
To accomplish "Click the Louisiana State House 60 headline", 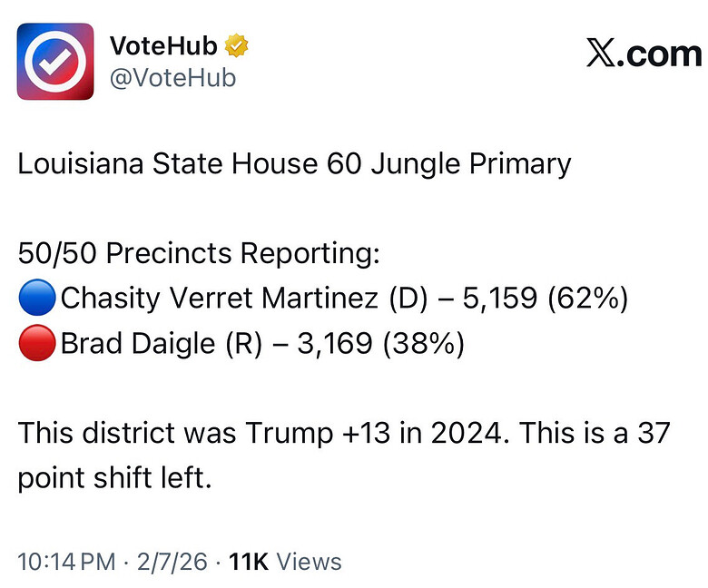I will (294, 164).
